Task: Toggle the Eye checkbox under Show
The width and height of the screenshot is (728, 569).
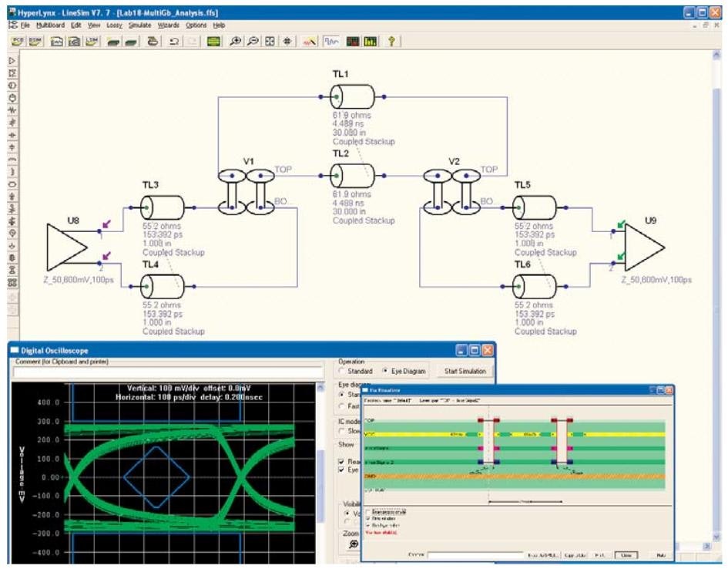Action: click(x=342, y=470)
